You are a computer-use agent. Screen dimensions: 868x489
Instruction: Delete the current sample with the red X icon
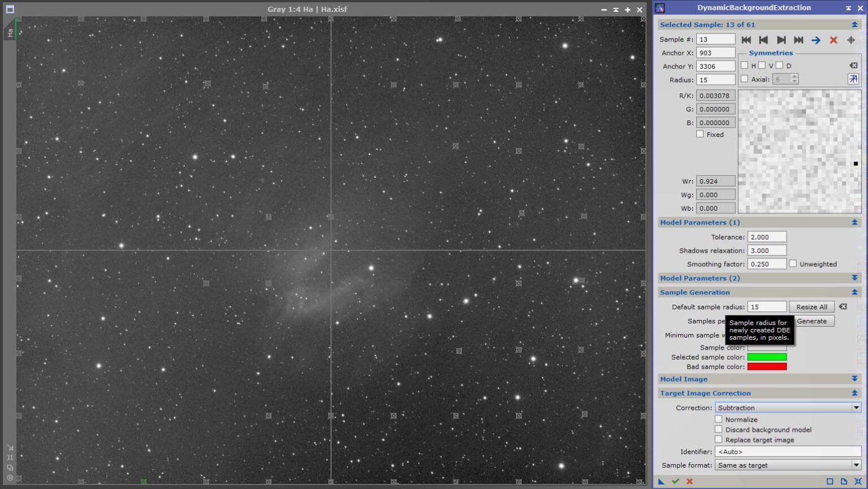pyautogui.click(x=834, y=40)
